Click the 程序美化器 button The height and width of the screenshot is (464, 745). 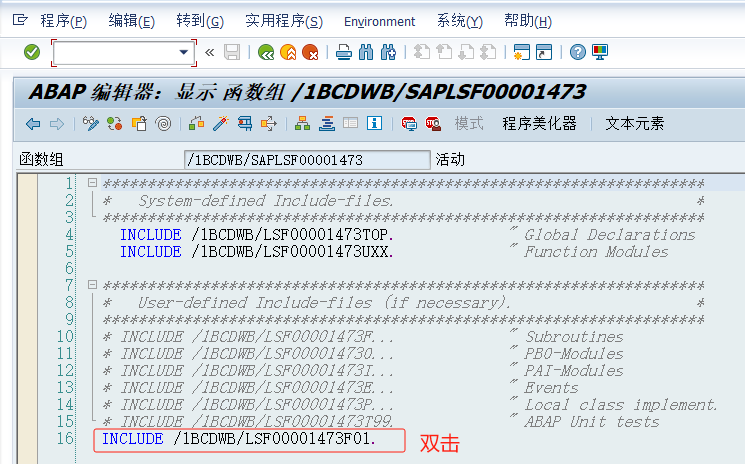coord(539,123)
